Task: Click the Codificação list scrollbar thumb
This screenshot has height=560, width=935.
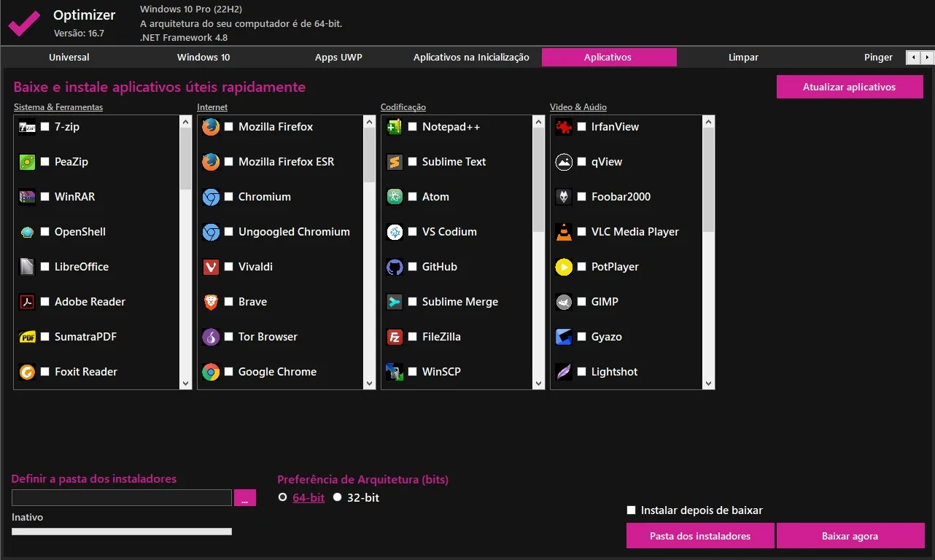Action: click(539, 180)
